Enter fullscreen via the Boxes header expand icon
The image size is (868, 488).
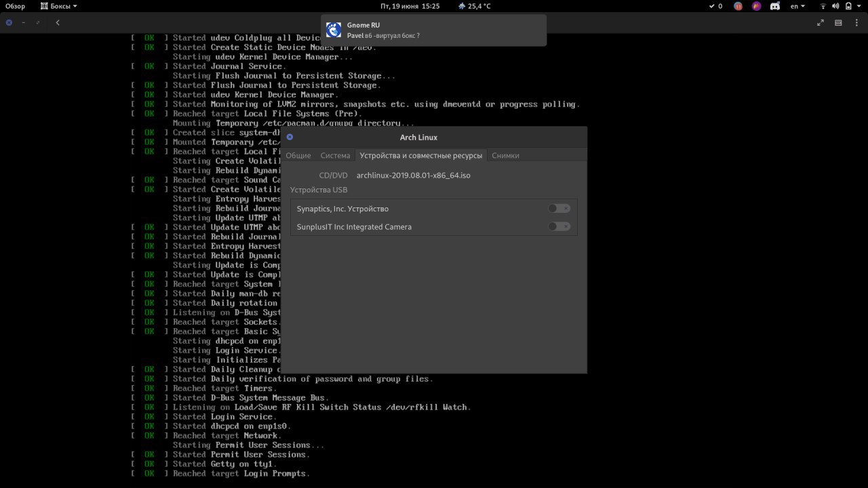(x=820, y=22)
